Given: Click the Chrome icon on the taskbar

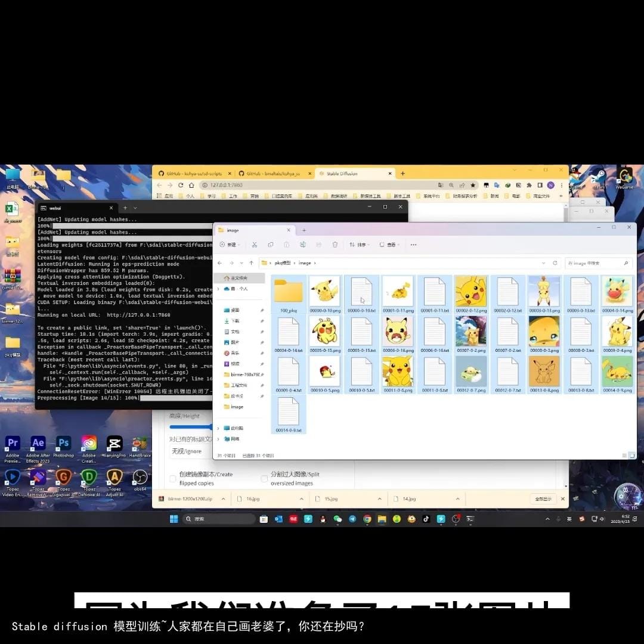Looking at the screenshot, I should coord(367,519).
